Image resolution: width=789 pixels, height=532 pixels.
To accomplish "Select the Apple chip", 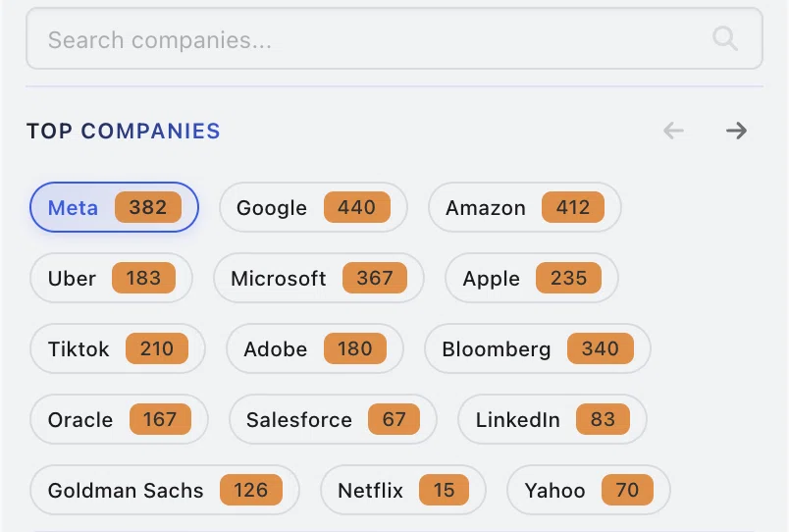I will pos(531,278).
